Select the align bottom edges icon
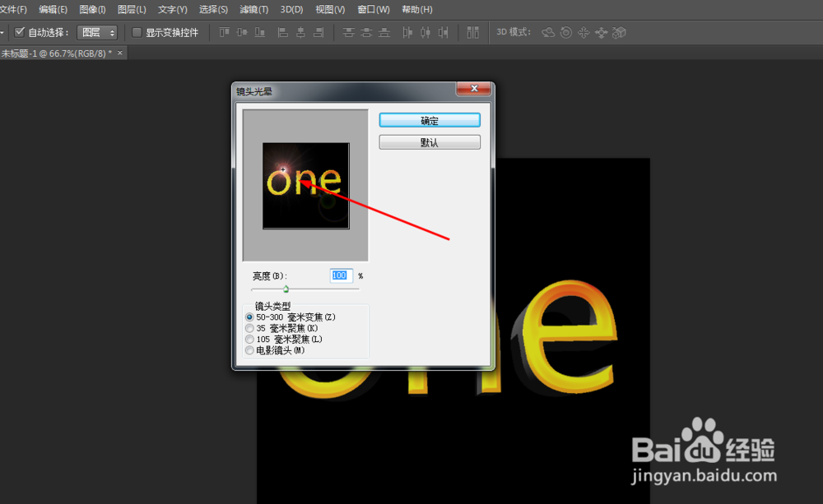823x504 pixels. pyautogui.click(x=260, y=32)
